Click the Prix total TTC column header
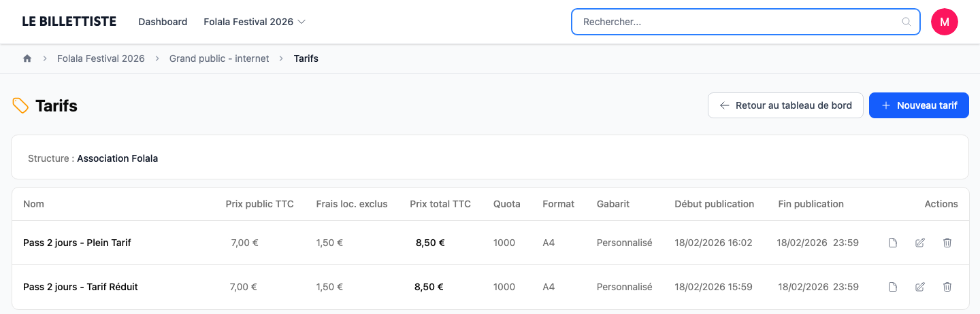The image size is (980, 314). [x=440, y=204]
